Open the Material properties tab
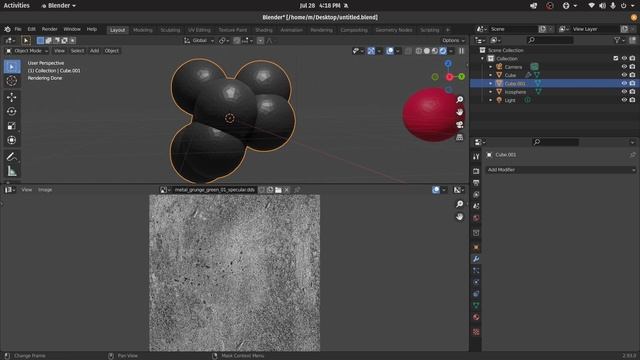640x360 pixels. tap(476, 317)
